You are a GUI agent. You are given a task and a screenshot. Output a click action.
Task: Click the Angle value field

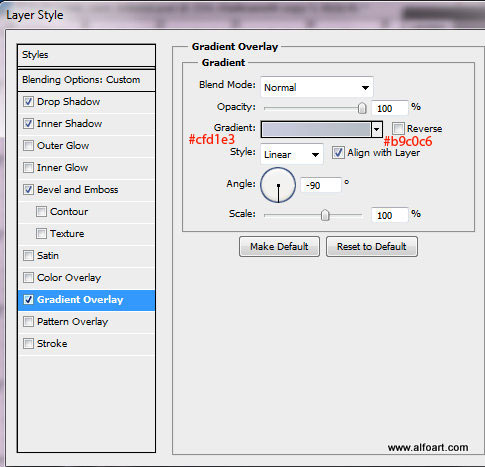click(321, 185)
